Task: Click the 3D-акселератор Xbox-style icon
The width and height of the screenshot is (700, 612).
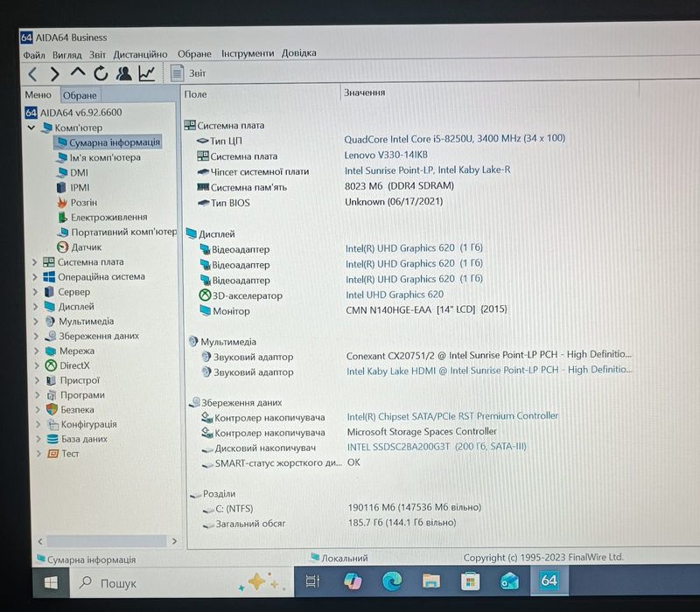Action: click(205, 296)
